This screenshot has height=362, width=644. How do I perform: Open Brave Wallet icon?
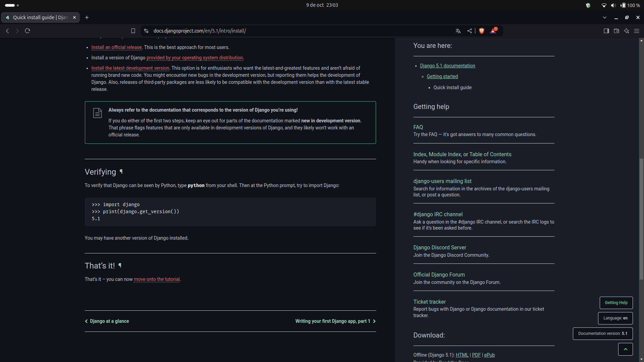(x=616, y=31)
